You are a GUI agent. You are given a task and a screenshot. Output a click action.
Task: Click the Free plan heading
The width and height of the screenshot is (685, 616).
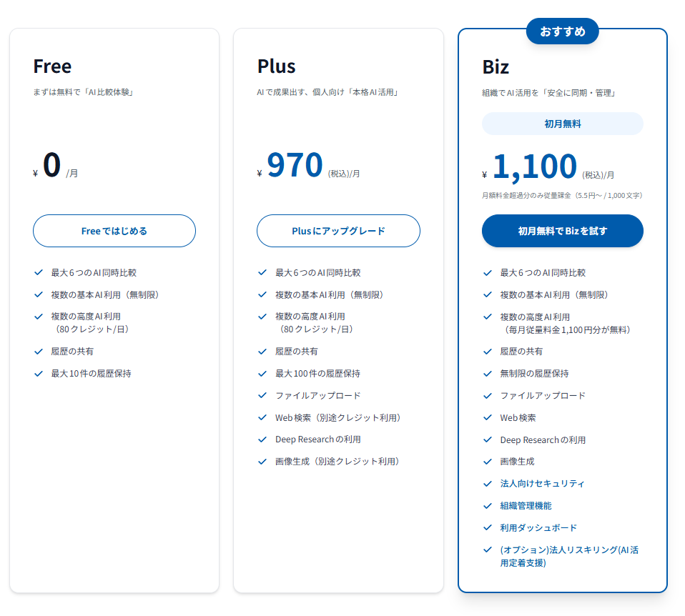click(x=52, y=66)
